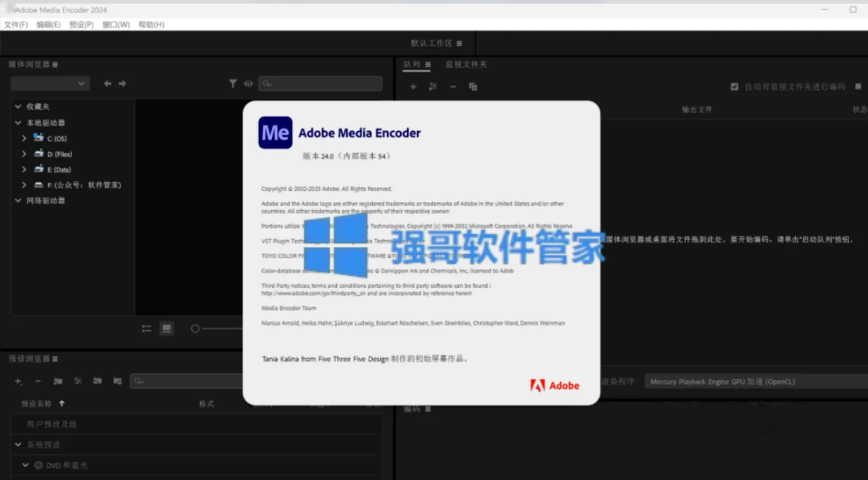The width and height of the screenshot is (868, 480).
Task: Open the 媒体浏览器 panel menu icon
Action: point(55,65)
